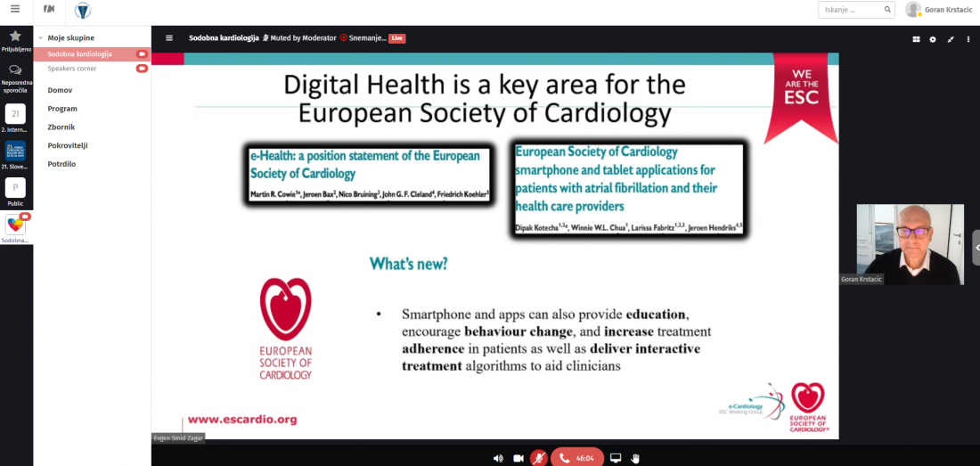The width and height of the screenshot is (980, 466).
Task: Click the medical association emblem logo
Action: (x=82, y=10)
